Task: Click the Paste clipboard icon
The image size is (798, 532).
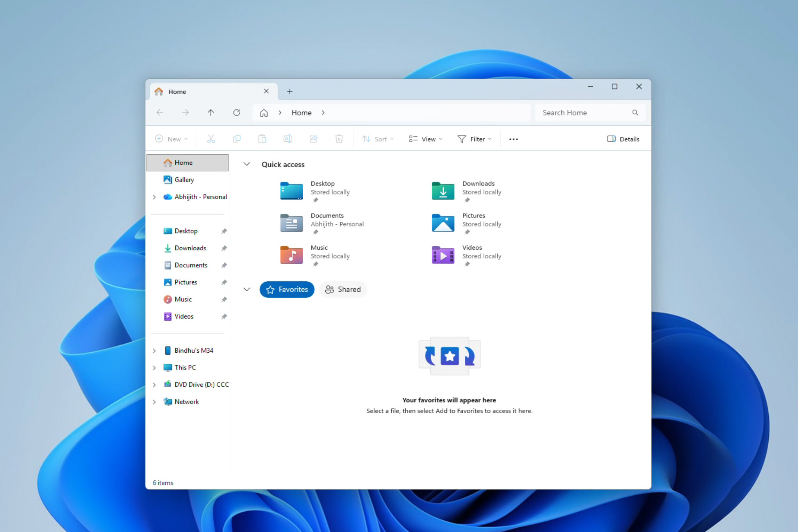Action: click(x=262, y=139)
